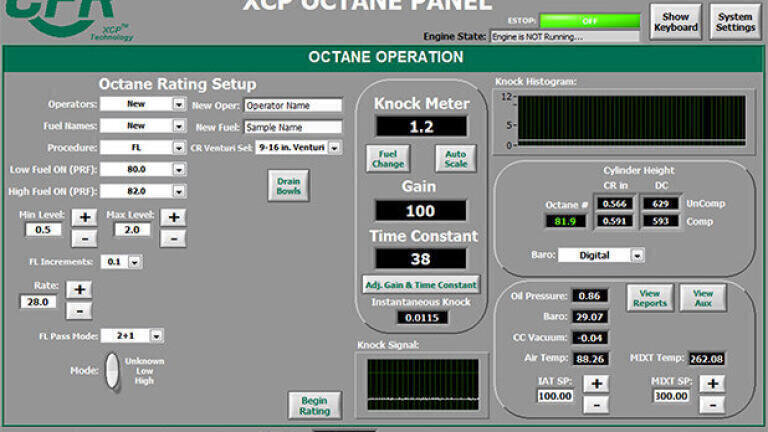Click the Rate value field 28.0
Screen dimensions: 768x432
38,302
